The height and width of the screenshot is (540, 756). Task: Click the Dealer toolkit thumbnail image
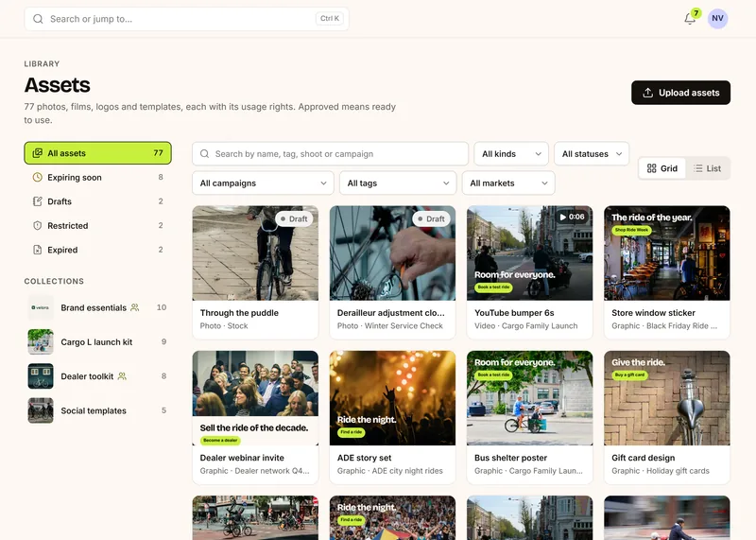pos(41,376)
